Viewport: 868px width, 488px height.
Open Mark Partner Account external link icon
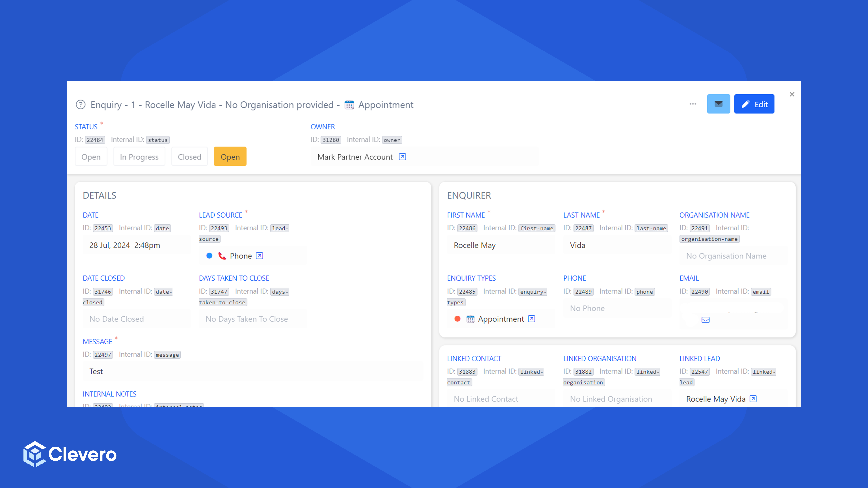402,157
